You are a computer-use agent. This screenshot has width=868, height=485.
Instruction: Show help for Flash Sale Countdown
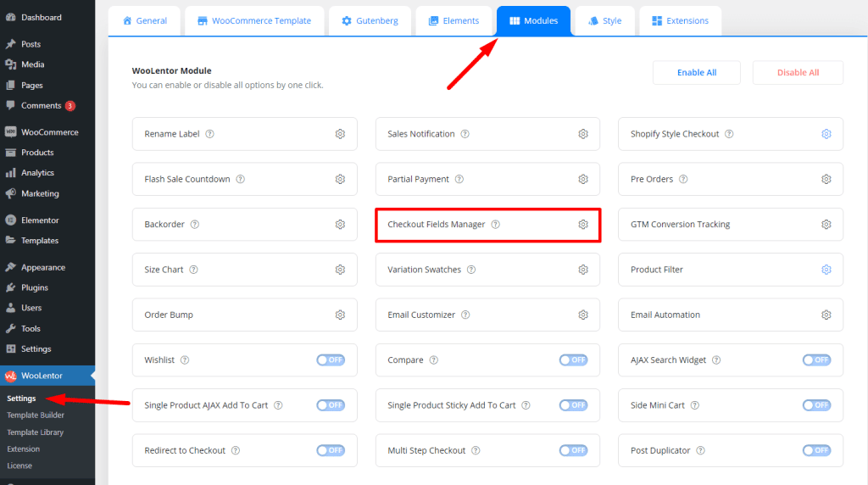[x=240, y=180]
